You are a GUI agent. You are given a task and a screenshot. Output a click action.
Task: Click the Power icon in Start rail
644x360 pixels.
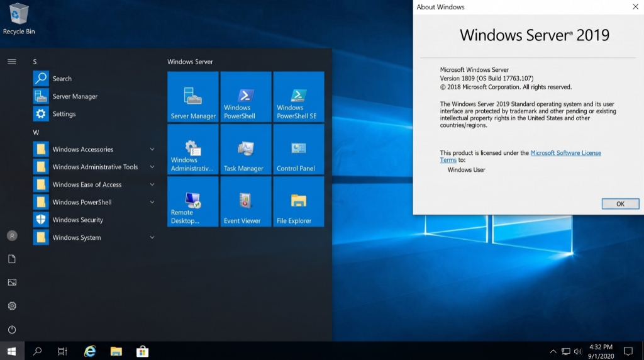[x=12, y=329]
